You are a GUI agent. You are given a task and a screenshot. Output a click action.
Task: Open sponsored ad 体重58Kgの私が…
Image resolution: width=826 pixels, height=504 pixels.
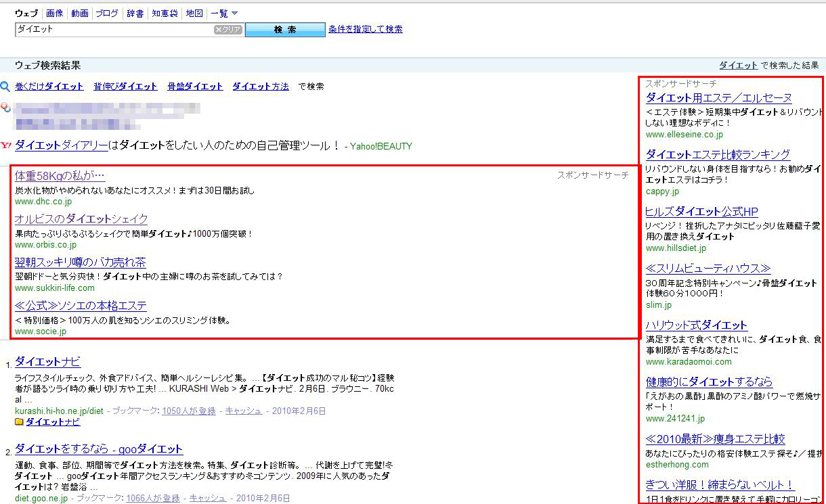60,176
